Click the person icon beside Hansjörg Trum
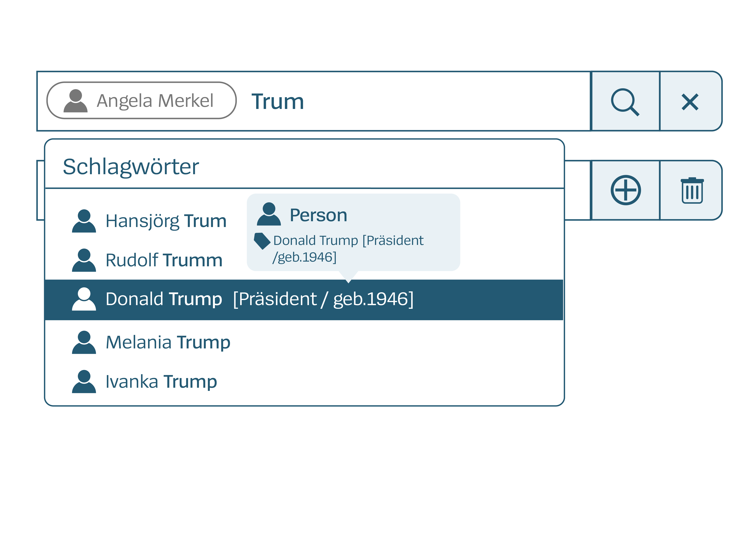This screenshot has height=560, width=748. 84,221
